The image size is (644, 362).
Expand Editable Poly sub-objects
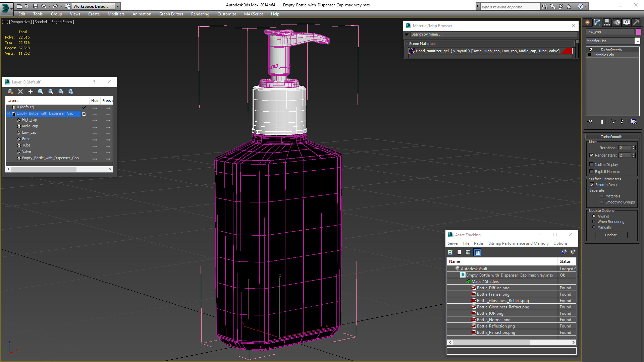[x=590, y=55]
